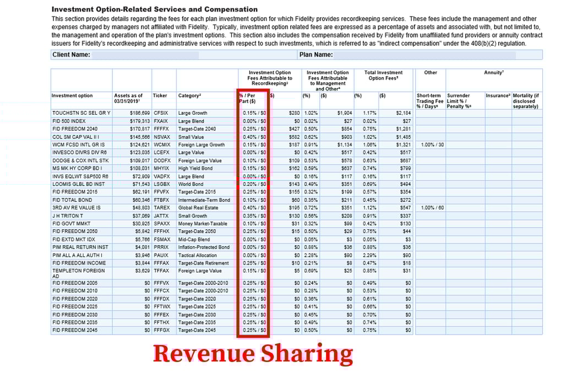
Task: Click the Global Real Estate category
Action: (x=198, y=208)
